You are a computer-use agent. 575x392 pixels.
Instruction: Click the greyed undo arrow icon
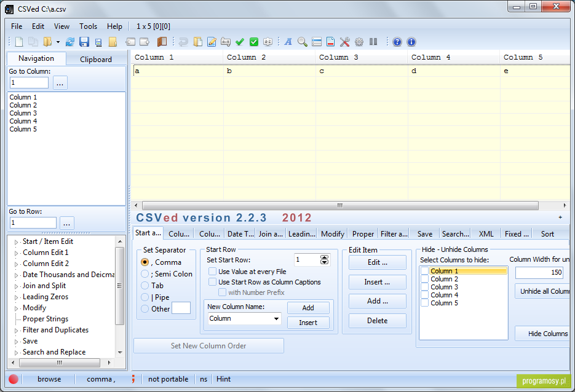[x=183, y=42]
